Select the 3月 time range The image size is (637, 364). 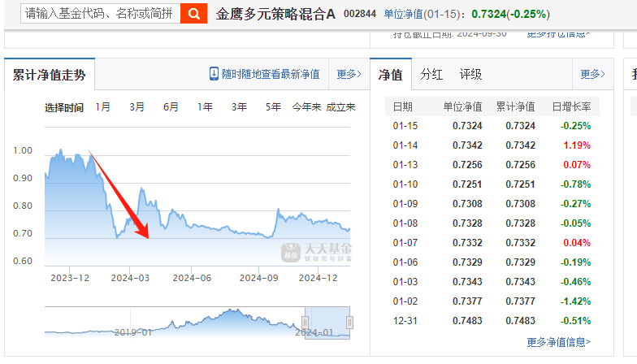pyautogui.click(x=136, y=107)
